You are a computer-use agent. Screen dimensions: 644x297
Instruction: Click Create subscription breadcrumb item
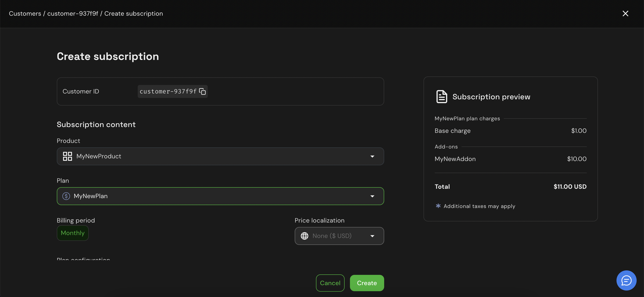point(133,13)
